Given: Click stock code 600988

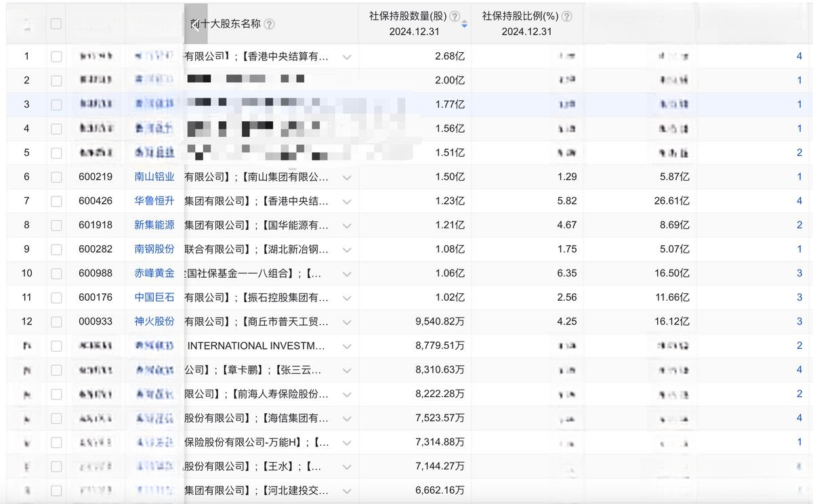Looking at the screenshot, I should click(96, 274).
